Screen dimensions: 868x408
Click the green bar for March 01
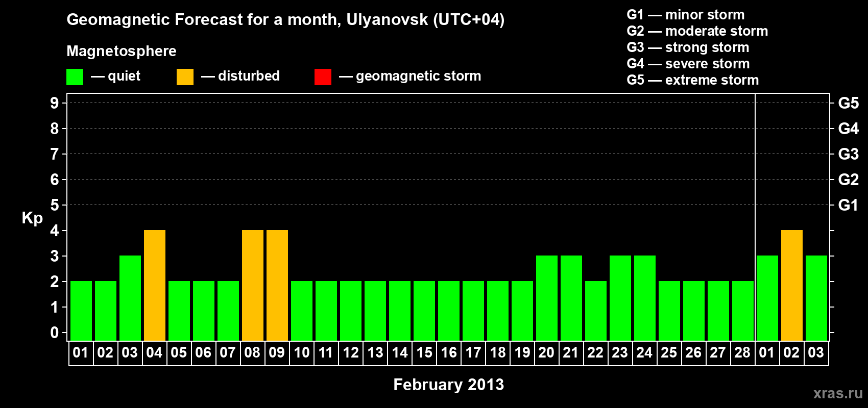pos(767,298)
